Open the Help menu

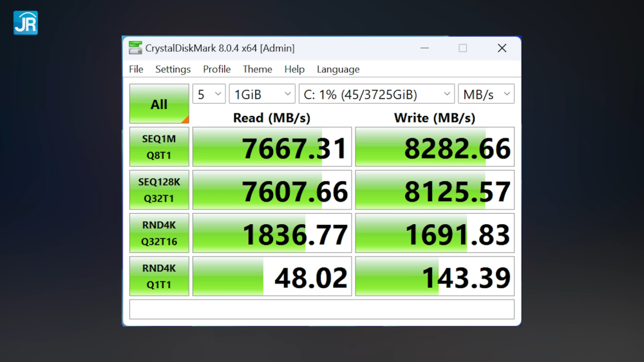tap(294, 70)
